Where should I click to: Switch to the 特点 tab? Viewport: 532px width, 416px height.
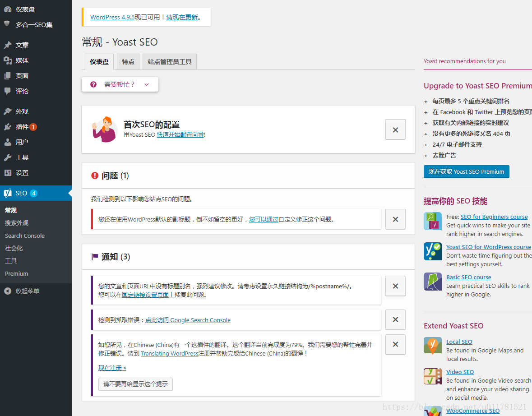coord(128,62)
